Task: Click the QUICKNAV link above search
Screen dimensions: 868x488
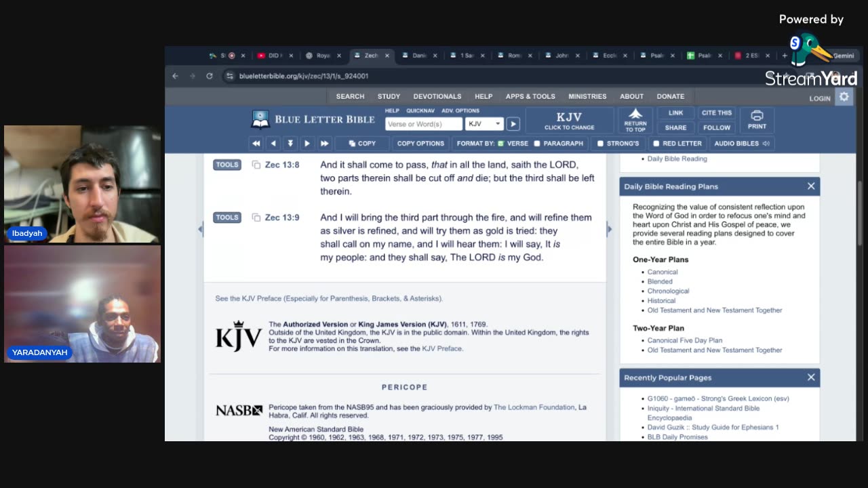Action: pyautogui.click(x=420, y=110)
